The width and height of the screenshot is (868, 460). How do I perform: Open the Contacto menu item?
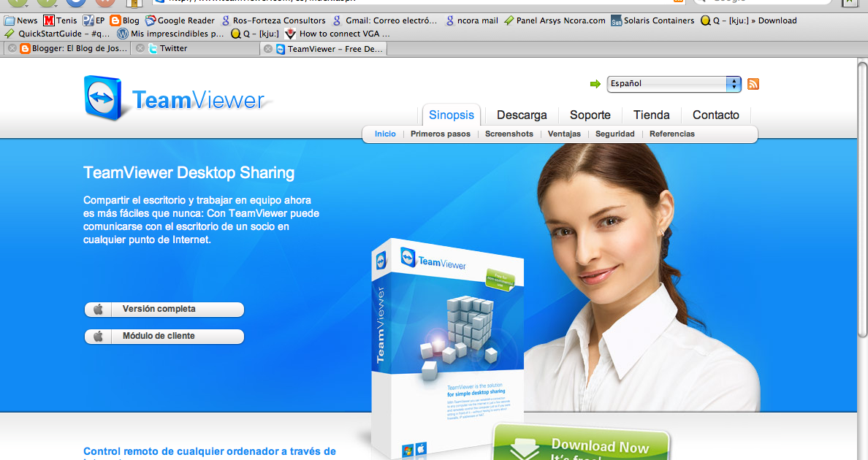click(716, 115)
